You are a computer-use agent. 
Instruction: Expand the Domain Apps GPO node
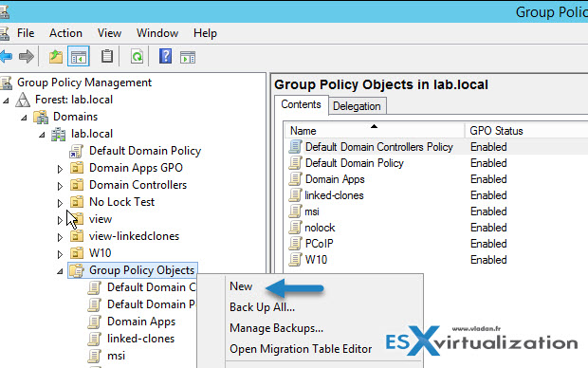[60, 169]
